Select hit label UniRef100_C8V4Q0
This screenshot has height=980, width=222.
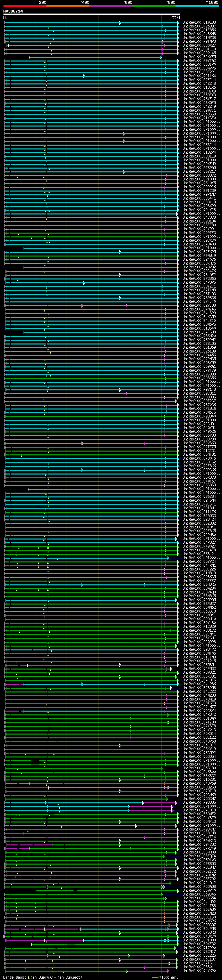click(x=199, y=592)
